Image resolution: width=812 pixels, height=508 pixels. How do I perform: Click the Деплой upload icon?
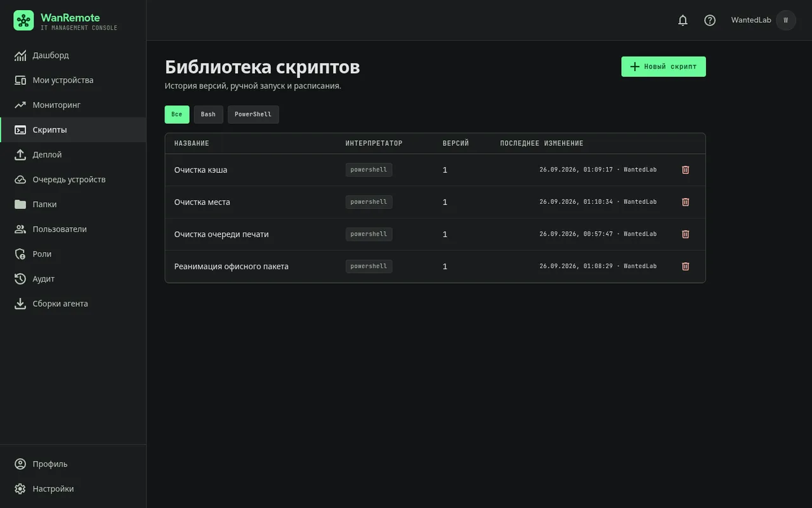[x=20, y=154]
